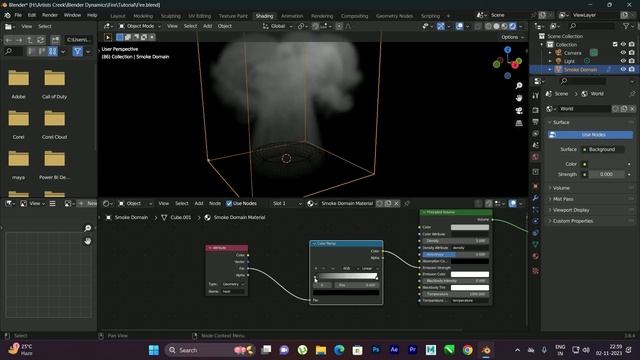Collapse the Surface panel
Viewport: 640px width, 360px height.
coord(561,122)
